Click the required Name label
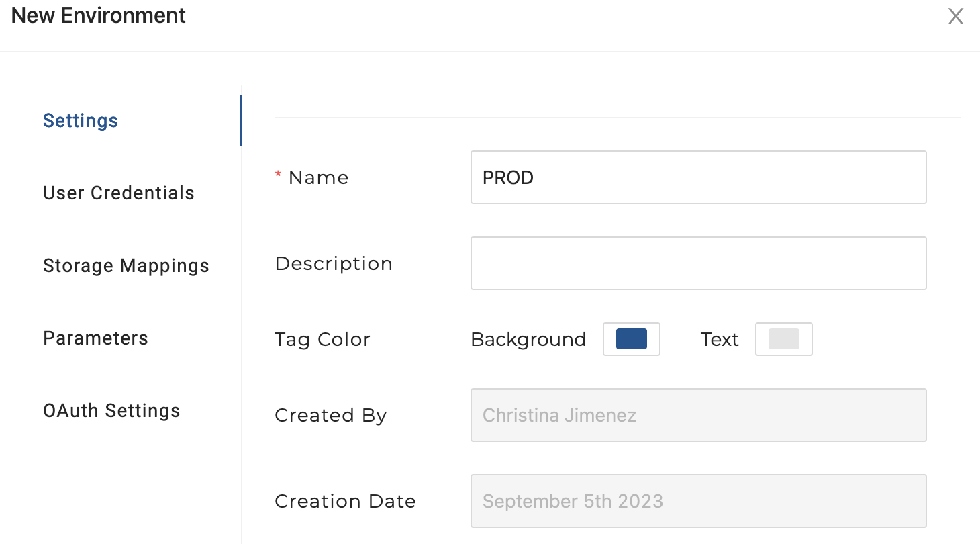980x544 pixels. point(318,178)
